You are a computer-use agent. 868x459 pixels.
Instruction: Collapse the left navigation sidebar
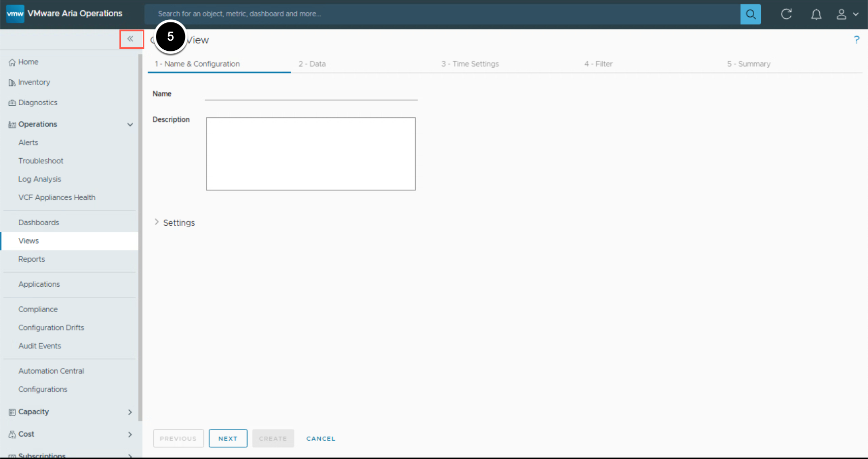pos(131,39)
